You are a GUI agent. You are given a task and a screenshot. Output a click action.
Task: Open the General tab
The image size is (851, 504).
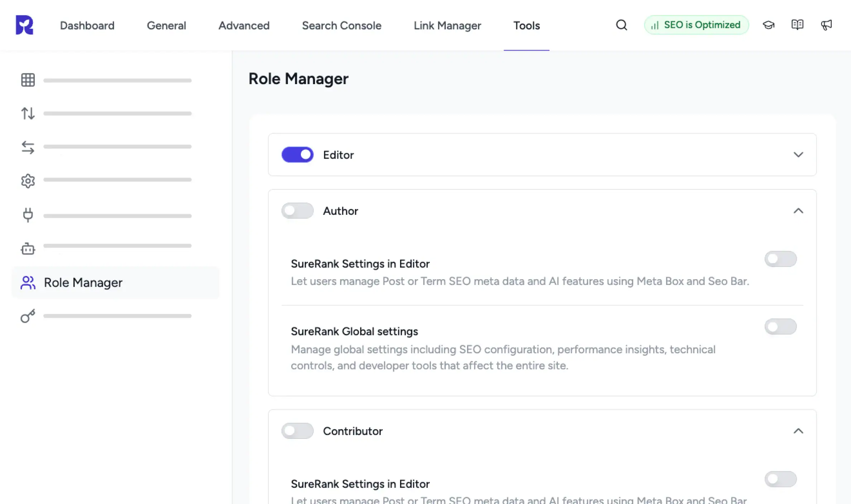click(166, 25)
